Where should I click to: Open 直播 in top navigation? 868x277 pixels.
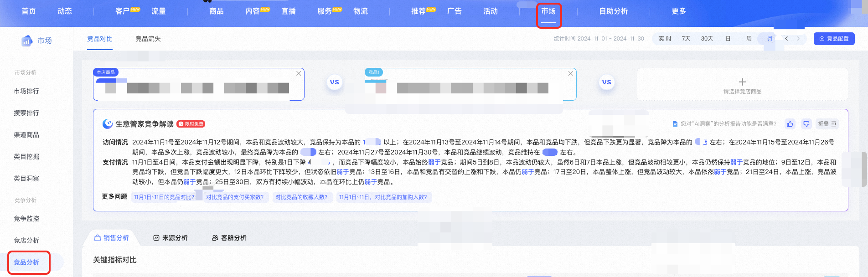[x=289, y=11]
